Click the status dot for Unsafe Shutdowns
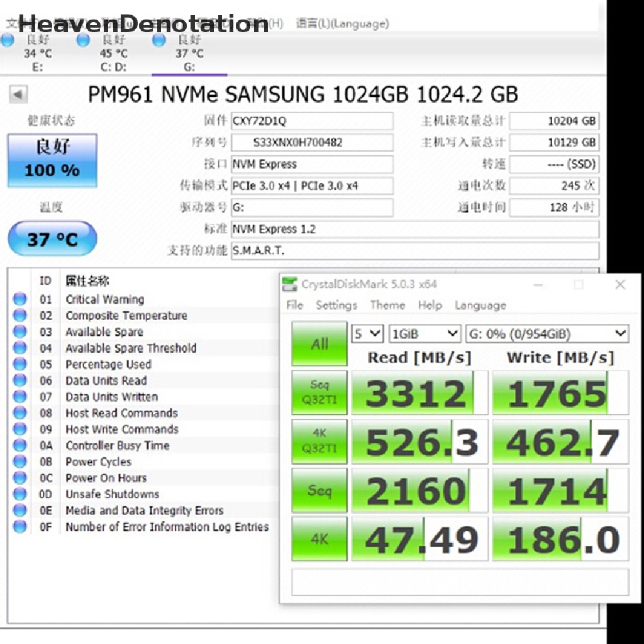This screenshot has height=644, width=644. pyautogui.click(x=19, y=494)
